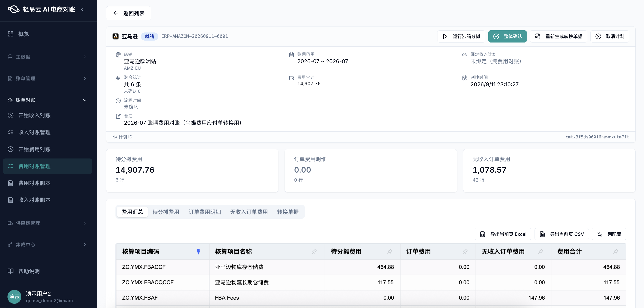
Task: Click 取消计划 button
Action: [610, 37]
